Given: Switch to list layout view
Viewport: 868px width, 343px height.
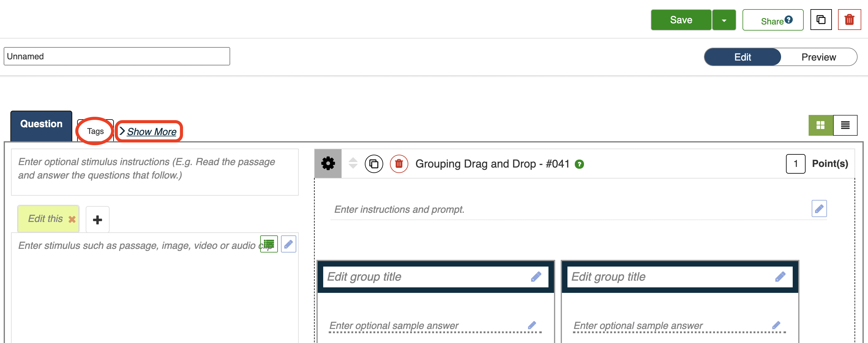Looking at the screenshot, I should [845, 125].
